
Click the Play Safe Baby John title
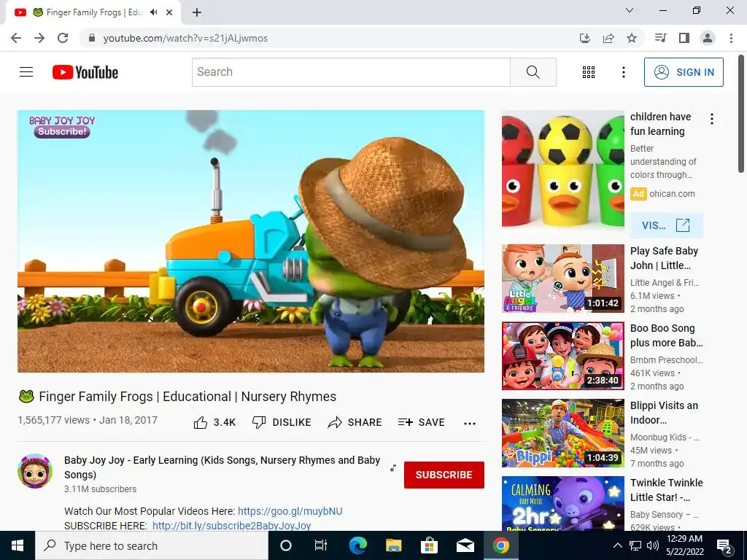coord(664,258)
